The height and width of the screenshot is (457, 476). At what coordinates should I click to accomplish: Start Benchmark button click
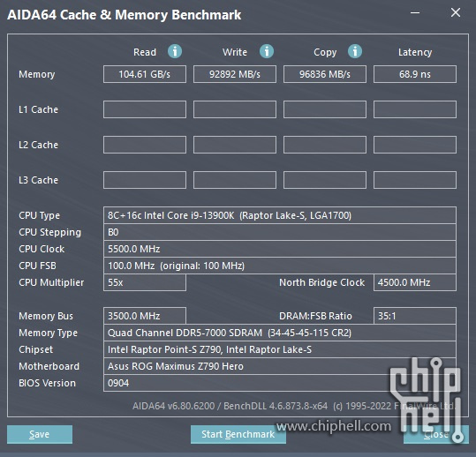(238, 434)
